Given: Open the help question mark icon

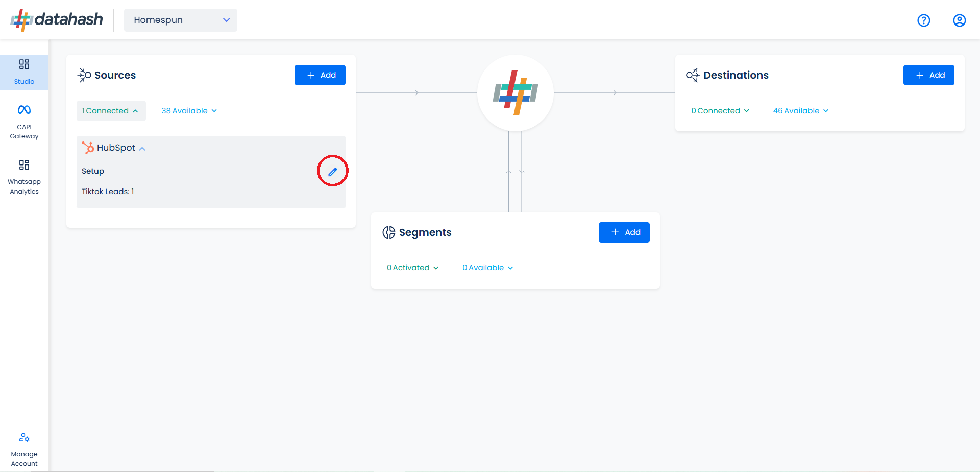Looking at the screenshot, I should click(923, 20).
